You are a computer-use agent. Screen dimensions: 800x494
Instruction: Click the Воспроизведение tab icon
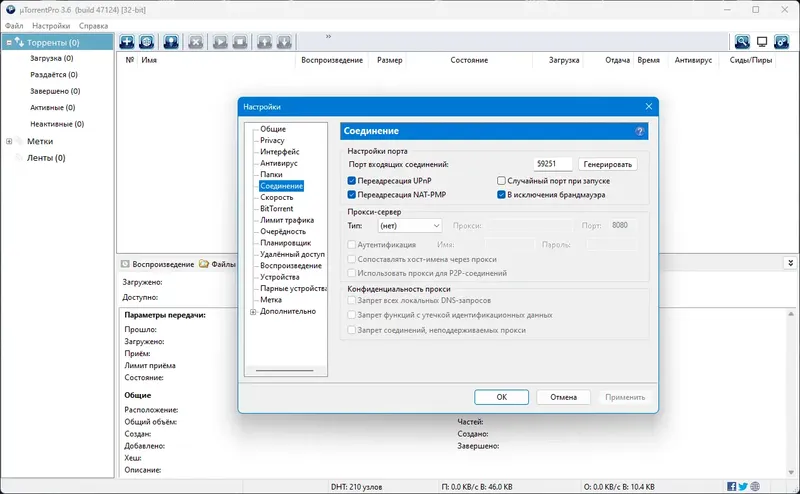tap(125, 264)
